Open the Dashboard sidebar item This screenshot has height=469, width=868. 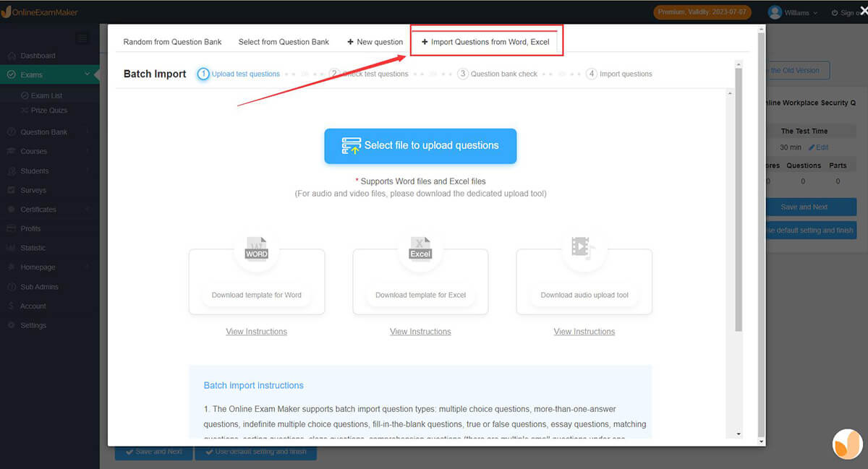coord(38,56)
